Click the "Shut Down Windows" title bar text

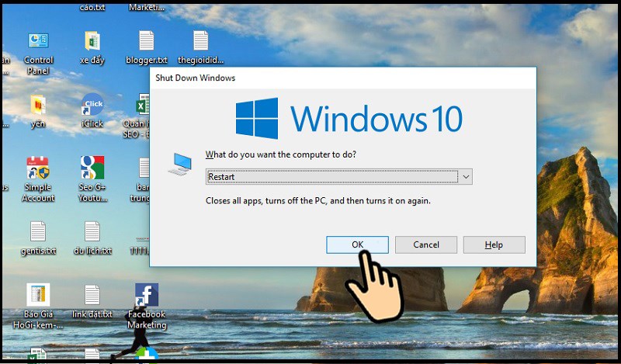tap(196, 78)
